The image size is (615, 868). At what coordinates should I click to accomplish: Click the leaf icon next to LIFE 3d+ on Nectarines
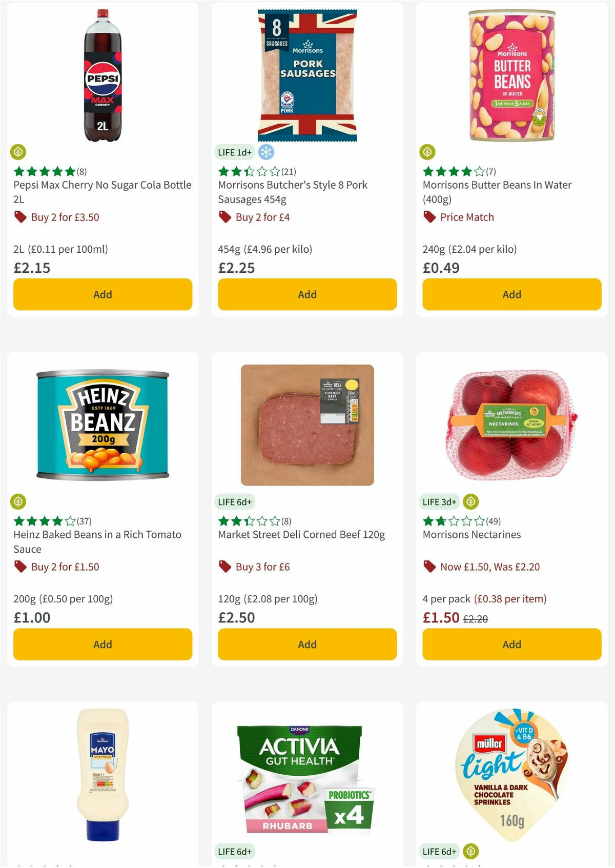tap(469, 502)
